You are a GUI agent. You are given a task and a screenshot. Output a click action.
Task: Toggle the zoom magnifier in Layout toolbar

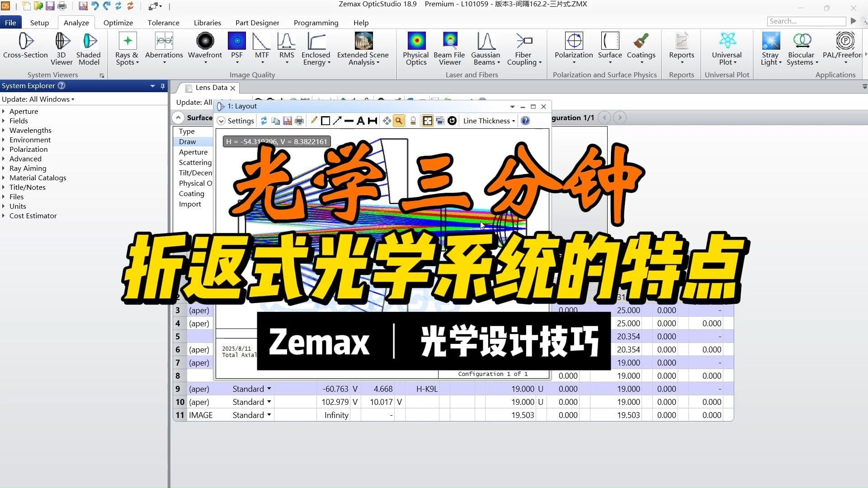pos(398,121)
